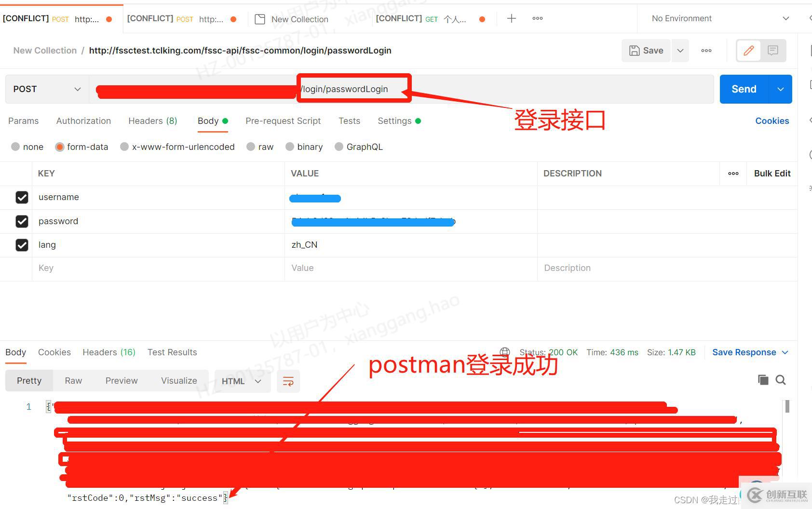Show the Pretty response view
The height and width of the screenshot is (509, 812).
click(29, 381)
